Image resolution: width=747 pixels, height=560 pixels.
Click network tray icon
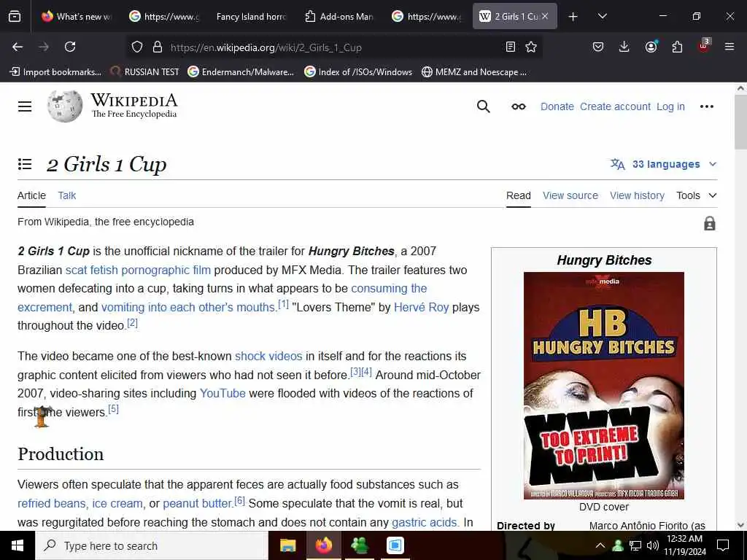tap(635, 545)
